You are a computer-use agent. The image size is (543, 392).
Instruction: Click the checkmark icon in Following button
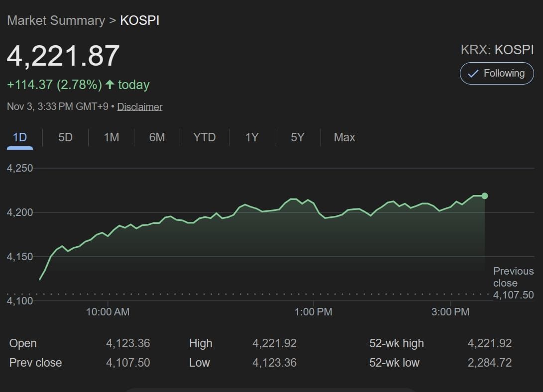[473, 73]
